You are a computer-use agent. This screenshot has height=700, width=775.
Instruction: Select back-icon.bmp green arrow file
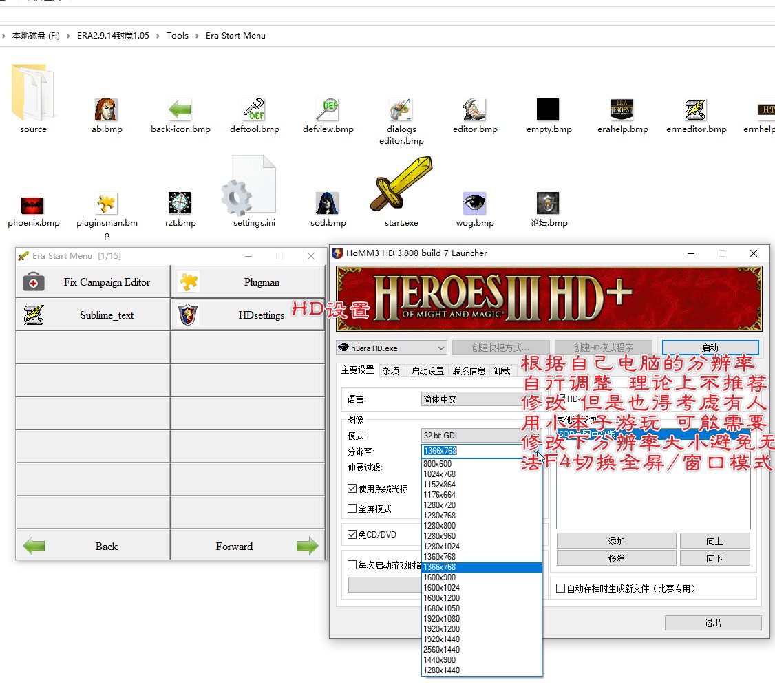(x=180, y=109)
